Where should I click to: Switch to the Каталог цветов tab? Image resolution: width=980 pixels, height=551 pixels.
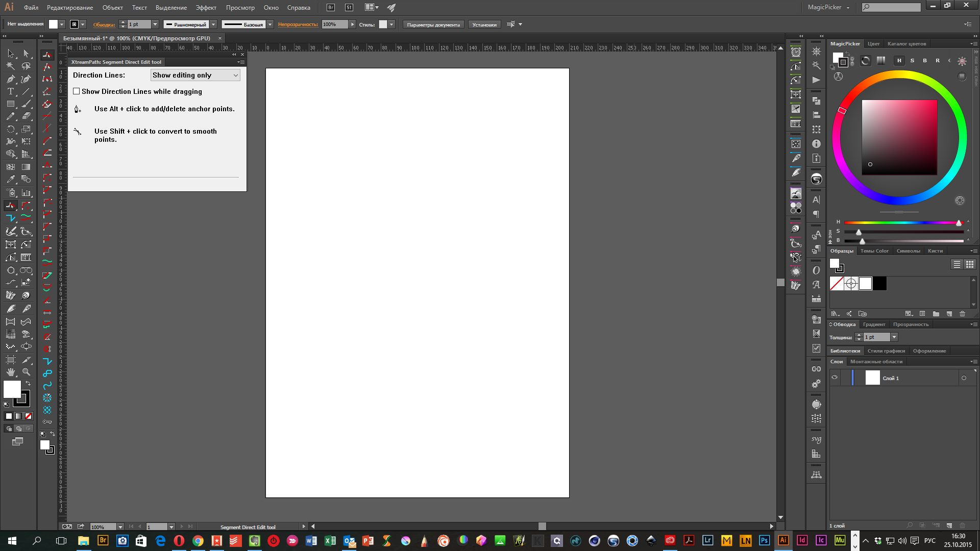(906, 44)
